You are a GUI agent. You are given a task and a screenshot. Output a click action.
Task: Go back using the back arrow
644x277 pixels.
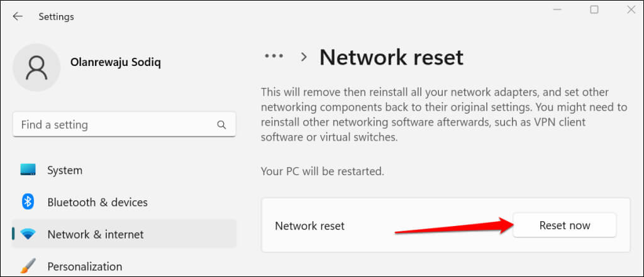tap(18, 17)
